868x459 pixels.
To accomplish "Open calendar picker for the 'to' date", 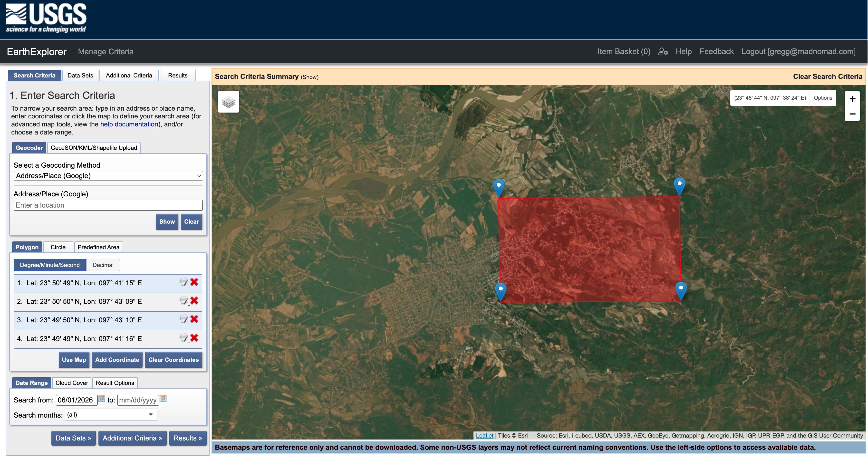I will pos(163,399).
